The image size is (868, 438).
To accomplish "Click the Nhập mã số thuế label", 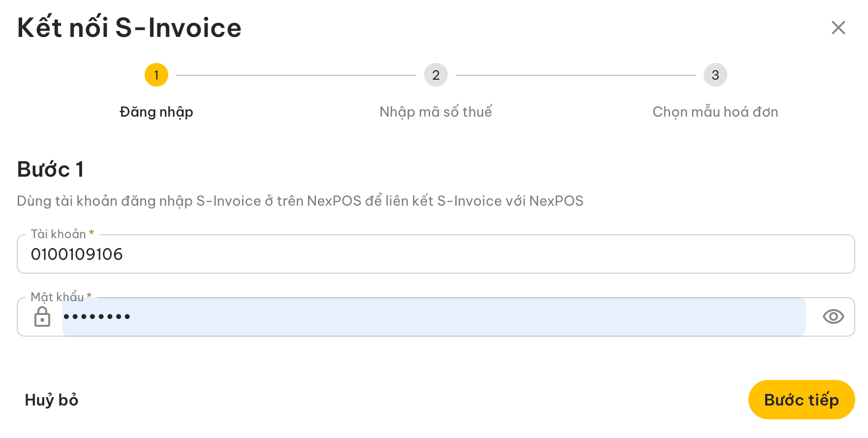I will [x=436, y=112].
